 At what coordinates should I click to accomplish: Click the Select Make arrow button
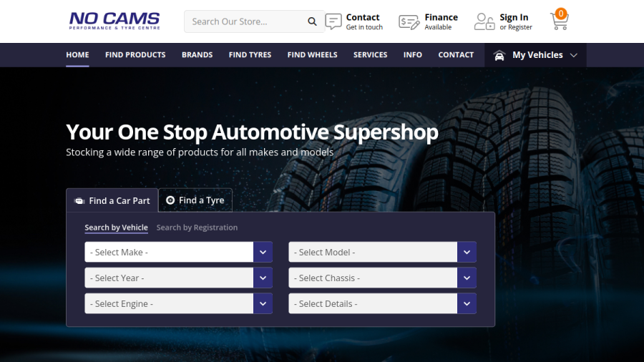[x=263, y=252]
